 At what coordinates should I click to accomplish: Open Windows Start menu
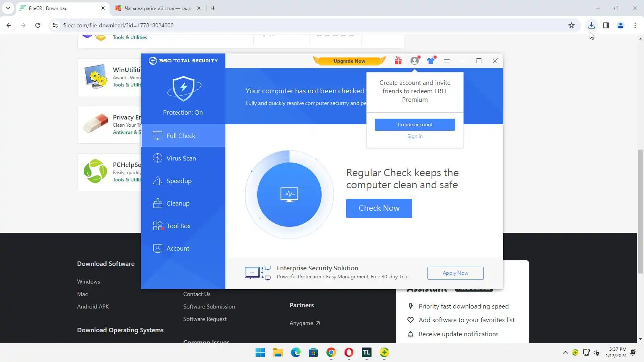click(x=260, y=353)
